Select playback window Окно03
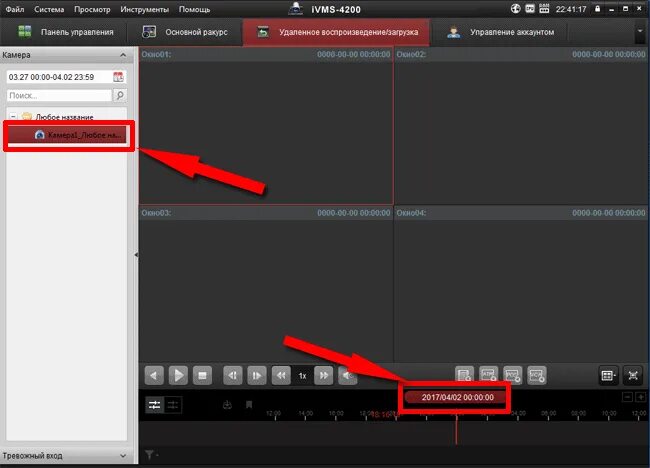 click(x=266, y=284)
